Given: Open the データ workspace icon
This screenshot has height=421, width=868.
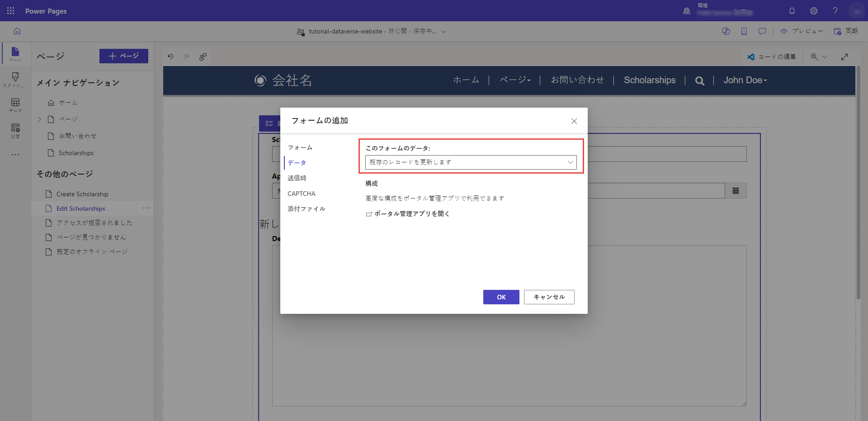Looking at the screenshot, I should click(15, 105).
